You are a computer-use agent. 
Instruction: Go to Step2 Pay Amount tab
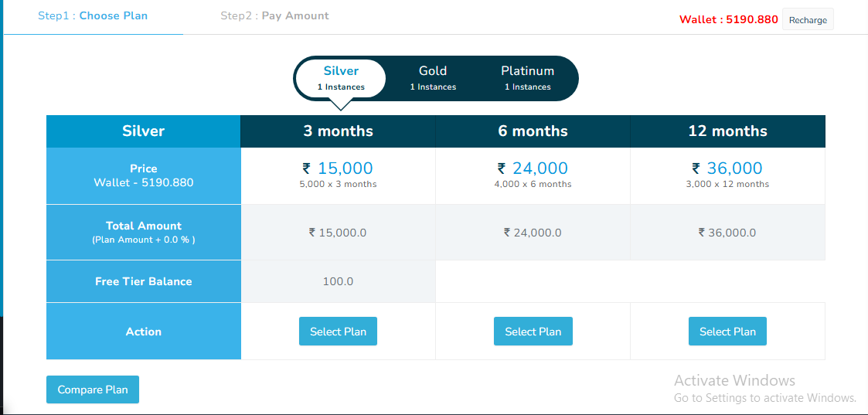(274, 15)
